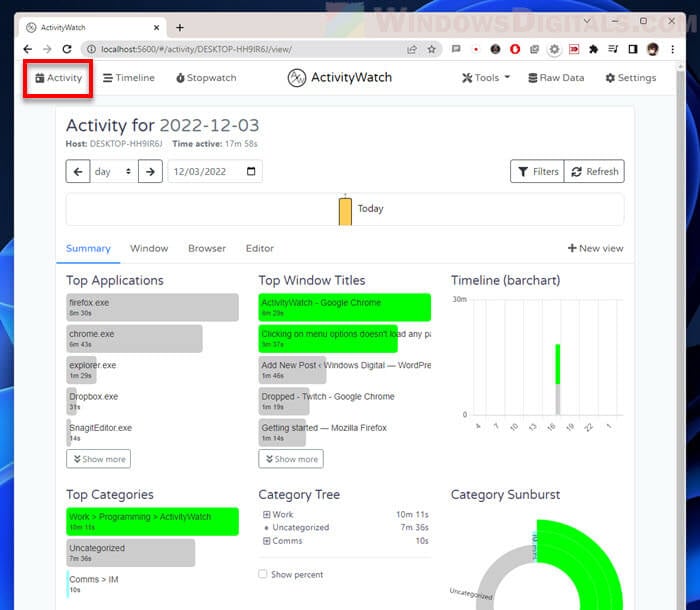Open Chrome profile avatar
This screenshot has height=610, width=700.
point(653,49)
